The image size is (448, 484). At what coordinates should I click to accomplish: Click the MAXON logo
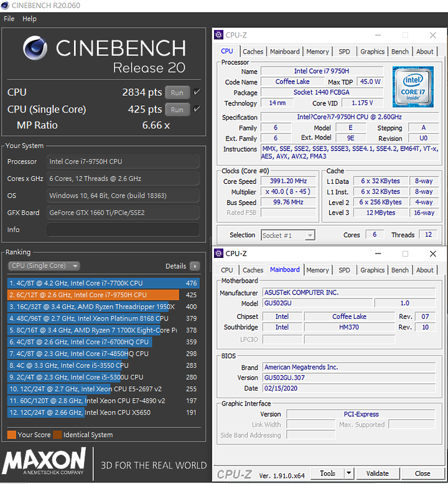click(44, 461)
